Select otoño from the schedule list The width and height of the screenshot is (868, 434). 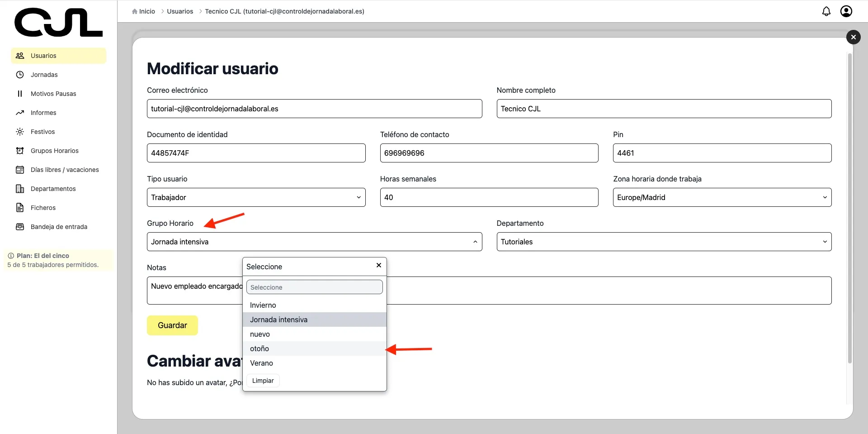(x=259, y=348)
